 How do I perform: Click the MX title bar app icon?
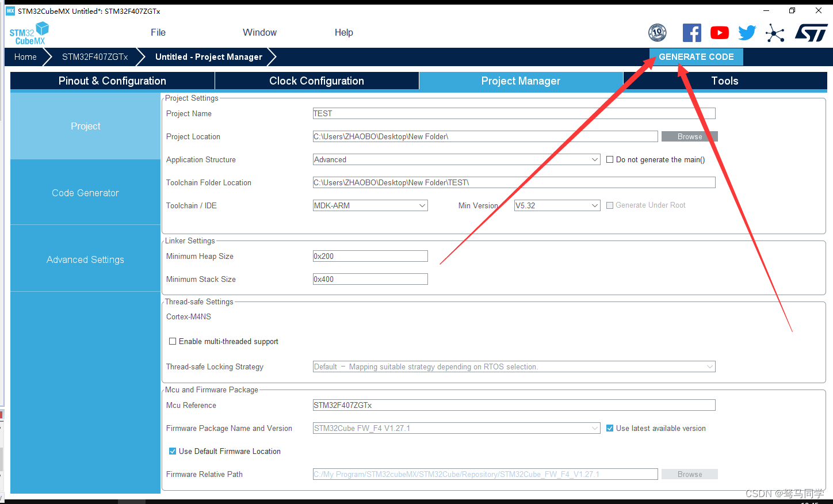pos(10,11)
